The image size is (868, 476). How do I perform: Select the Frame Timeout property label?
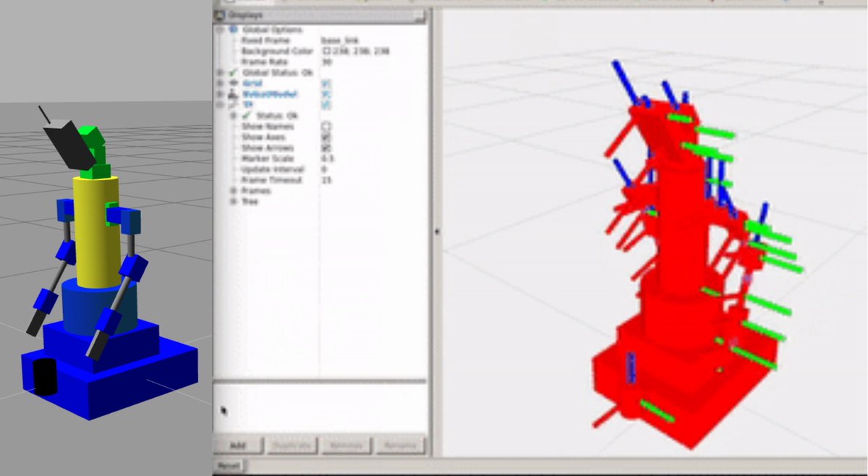click(271, 179)
